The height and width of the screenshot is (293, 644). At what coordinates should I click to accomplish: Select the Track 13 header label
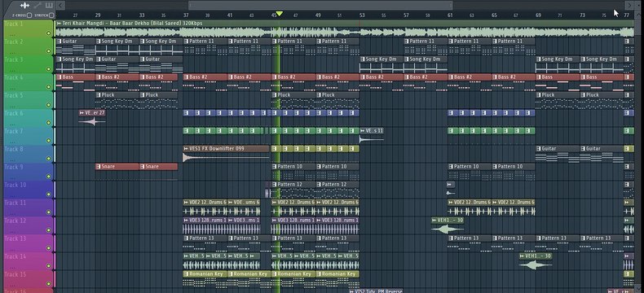[15, 238]
